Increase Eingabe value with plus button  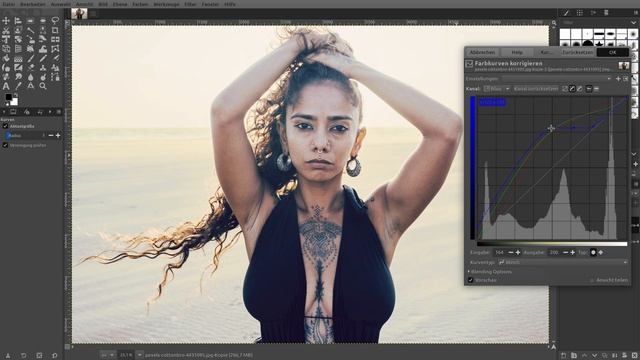point(518,253)
